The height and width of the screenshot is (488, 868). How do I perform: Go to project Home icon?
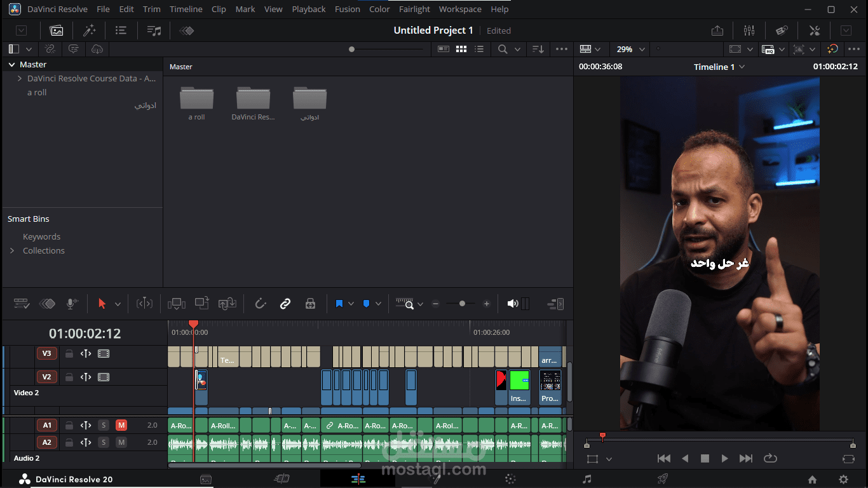812,480
